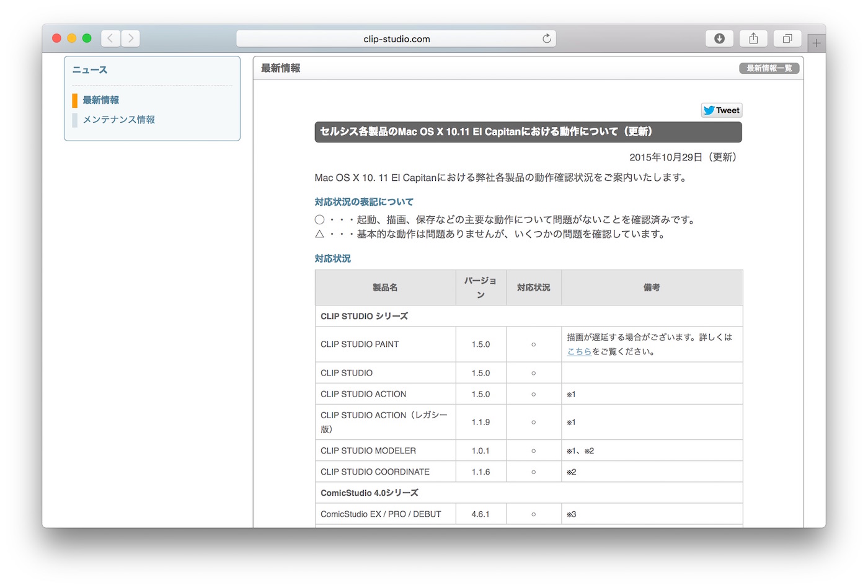Click the 対応状況 section heading above the table
The height and width of the screenshot is (588, 868).
[x=333, y=258]
